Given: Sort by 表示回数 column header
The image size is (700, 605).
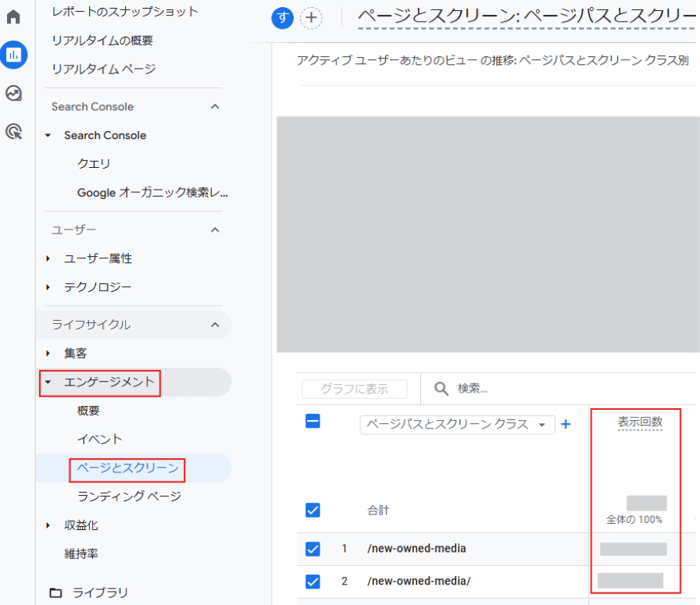Looking at the screenshot, I should 640,422.
